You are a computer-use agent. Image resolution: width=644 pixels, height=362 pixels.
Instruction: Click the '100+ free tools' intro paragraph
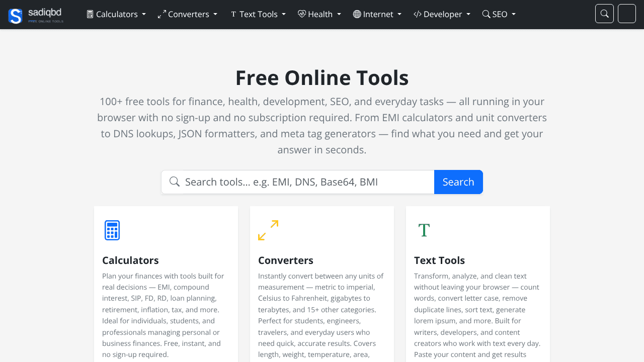(322, 126)
